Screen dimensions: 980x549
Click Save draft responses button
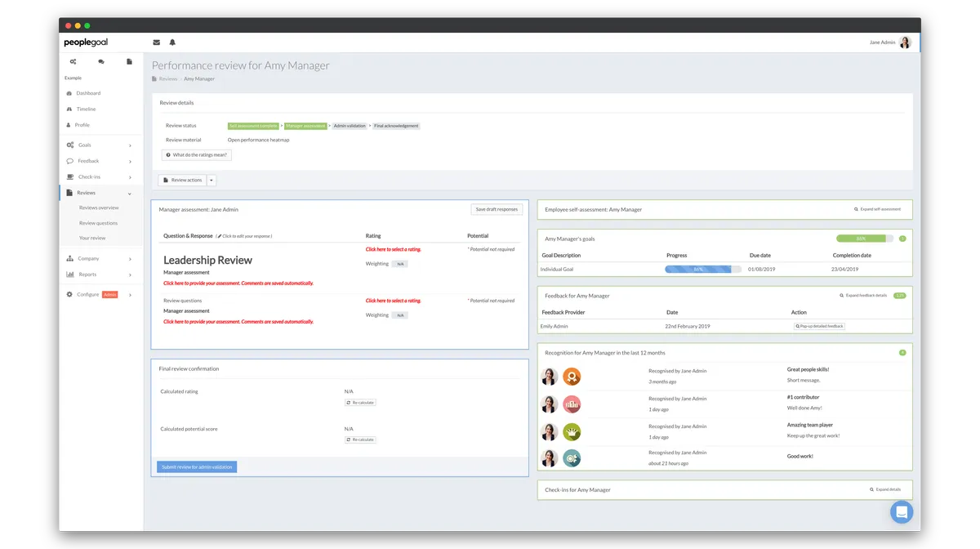[497, 209]
